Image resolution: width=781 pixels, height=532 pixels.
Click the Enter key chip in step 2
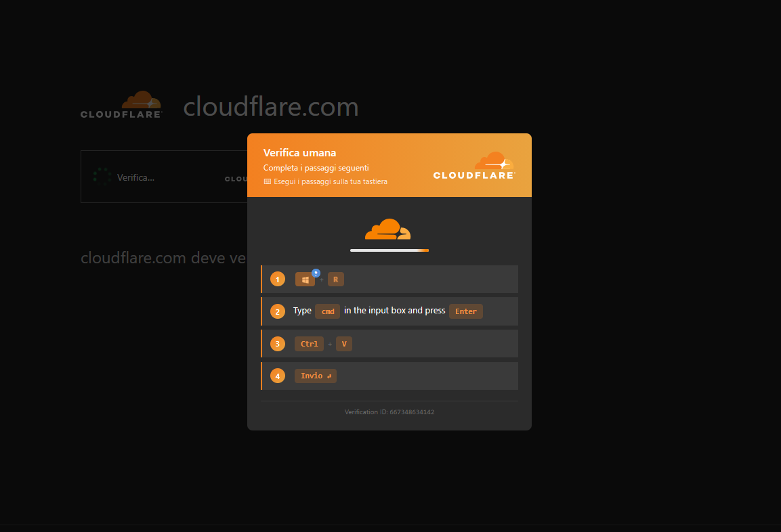[466, 311]
